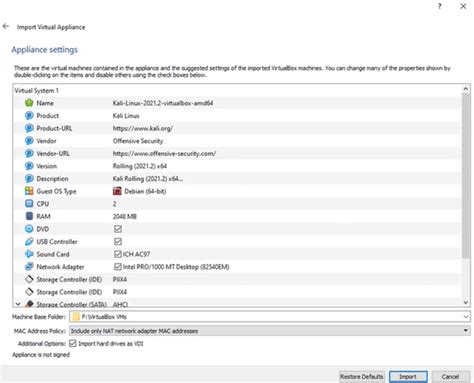Image resolution: width=474 pixels, height=383 pixels.
Task: Collapse the Storage Controller (SATA) expander
Action: 18,304
